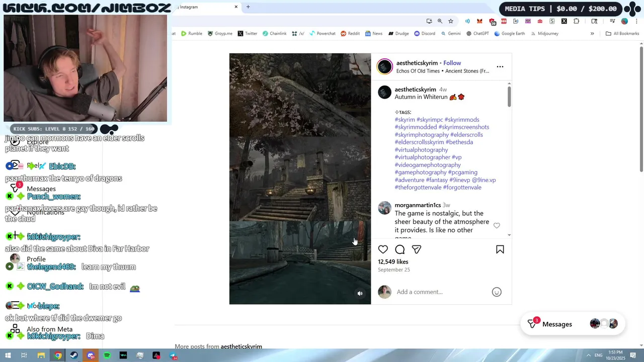Select the Instagram tab
Image resolution: width=644 pixels, height=362 pixels.
tap(206, 7)
